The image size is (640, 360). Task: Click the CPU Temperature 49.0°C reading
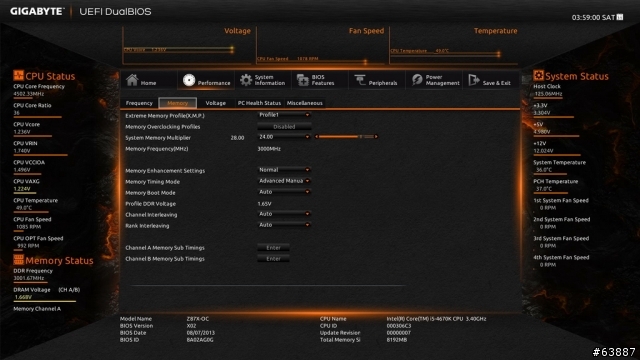(24, 208)
